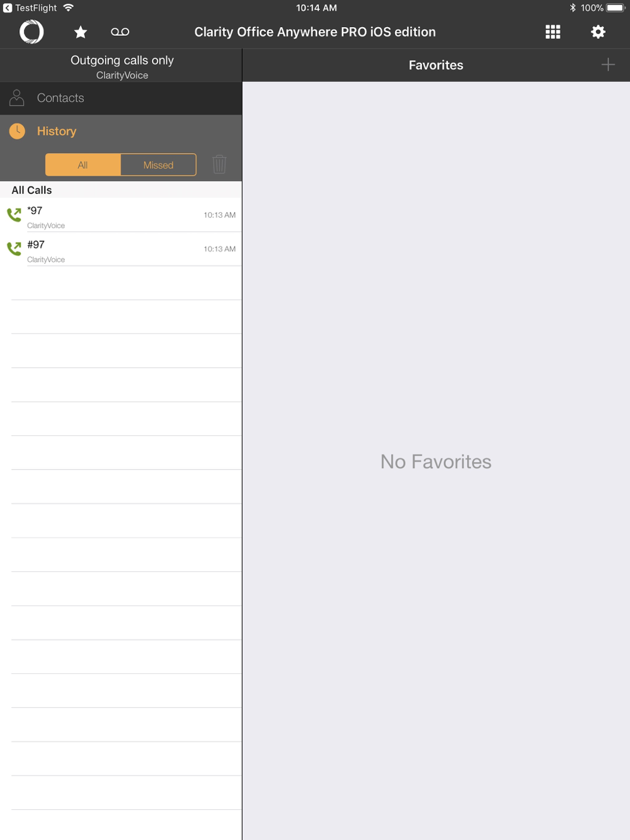Tap the Contacts person icon
Image resolution: width=630 pixels, height=840 pixels.
coord(17,98)
